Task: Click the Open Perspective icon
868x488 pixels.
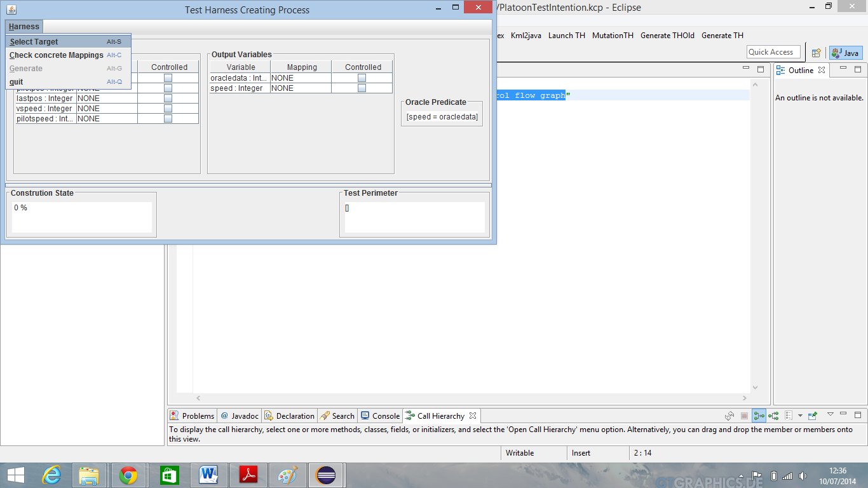Action: pos(817,53)
